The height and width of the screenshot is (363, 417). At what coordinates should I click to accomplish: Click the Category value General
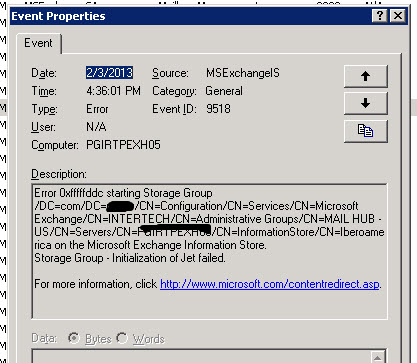coord(224,91)
